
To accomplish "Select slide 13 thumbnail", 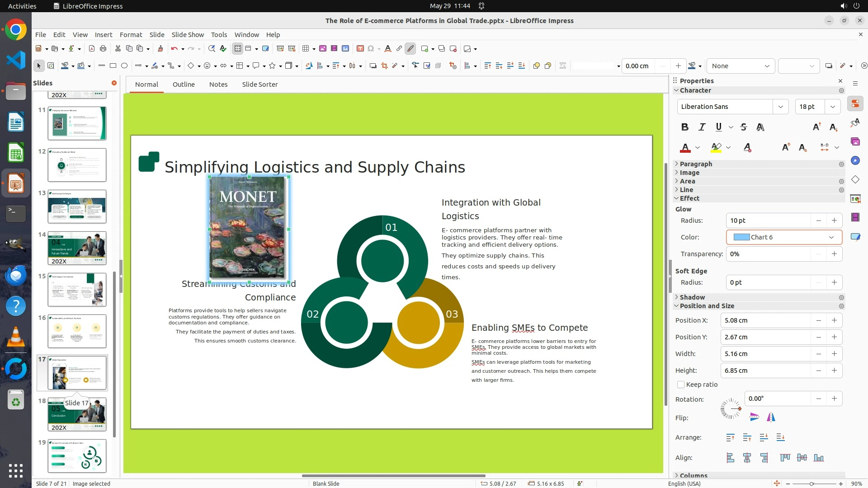I will pyautogui.click(x=77, y=206).
